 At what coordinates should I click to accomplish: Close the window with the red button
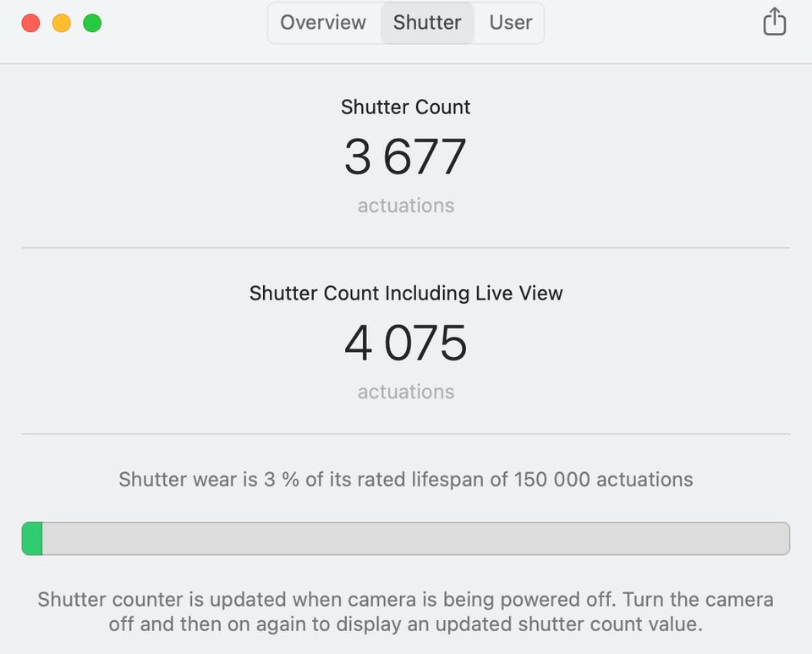click(30, 23)
